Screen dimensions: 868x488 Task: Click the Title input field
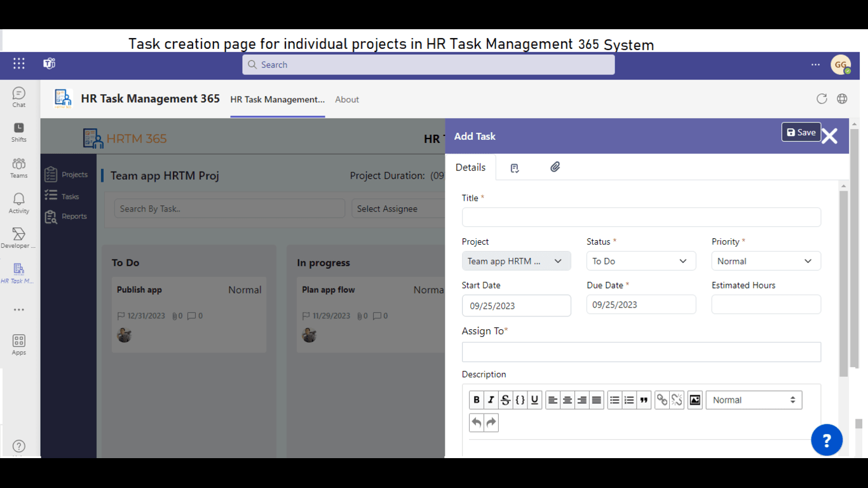[x=641, y=217]
